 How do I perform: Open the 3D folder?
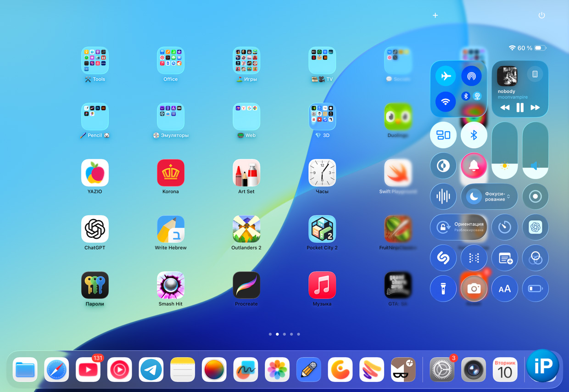(x=322, y=117)
